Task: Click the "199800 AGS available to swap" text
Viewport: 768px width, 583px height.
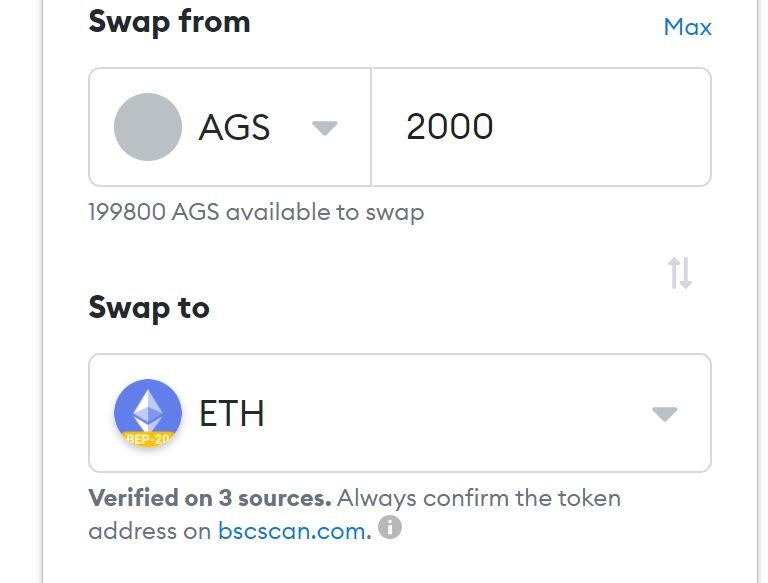Action: coord(256,212)
